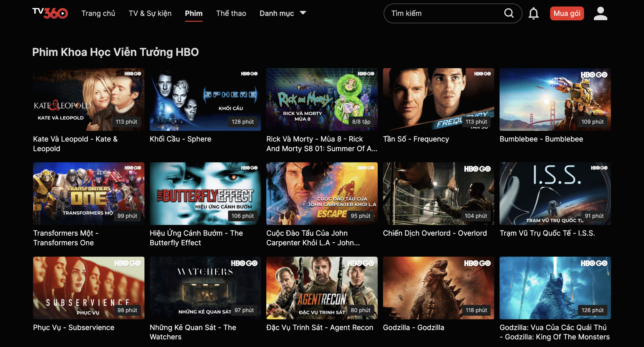The width and height of the screenshot is (644, 347).
Task: Open the Sphere movie poster
Action: tap(205, 99)
